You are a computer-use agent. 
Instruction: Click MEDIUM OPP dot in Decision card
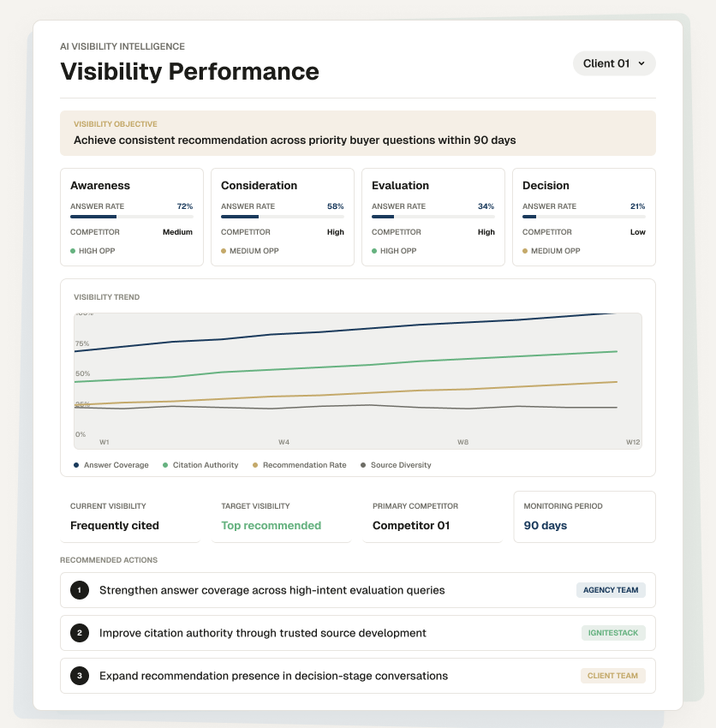pyautogui.click(x=525, y=251)
